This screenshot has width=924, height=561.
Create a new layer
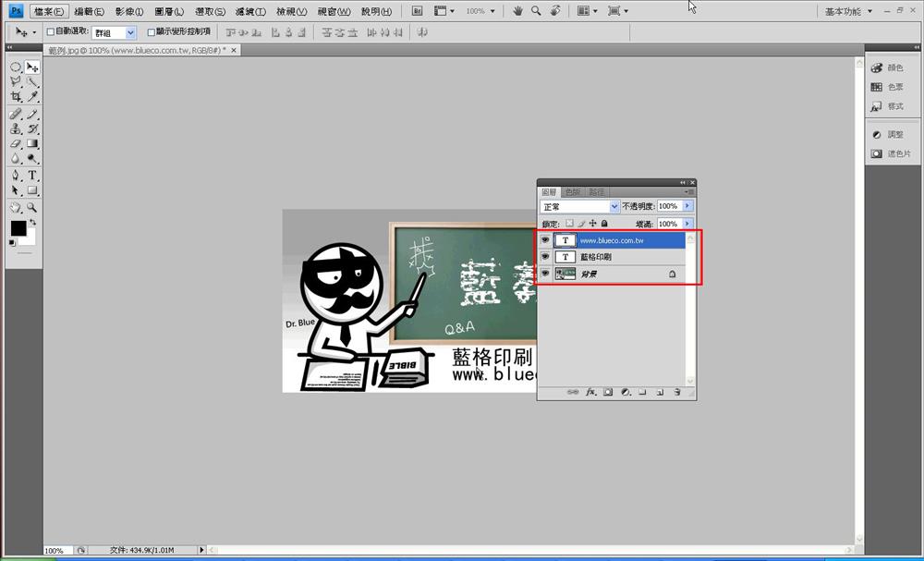coord(660,392)
